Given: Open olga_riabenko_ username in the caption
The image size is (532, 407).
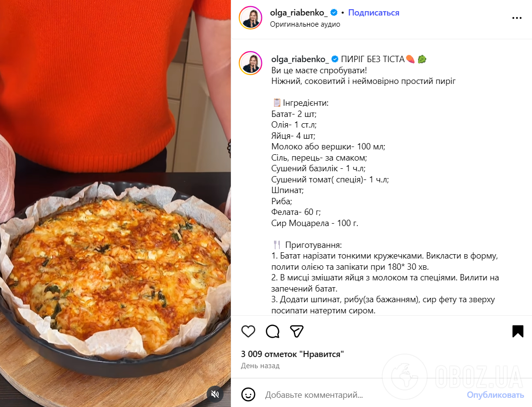Looking at the screenshot, I should [x=300, y=59].
